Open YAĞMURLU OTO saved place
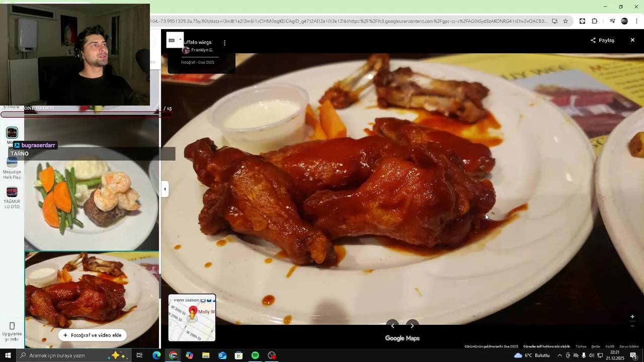644x362 pixels. 12,198
